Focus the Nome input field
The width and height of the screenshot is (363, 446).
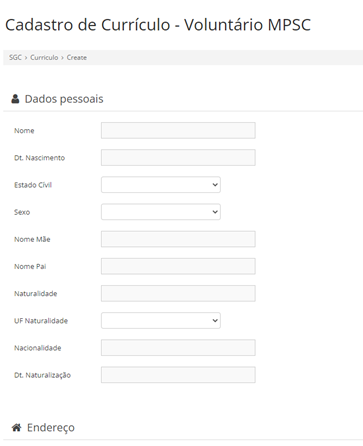pos(178,130)
